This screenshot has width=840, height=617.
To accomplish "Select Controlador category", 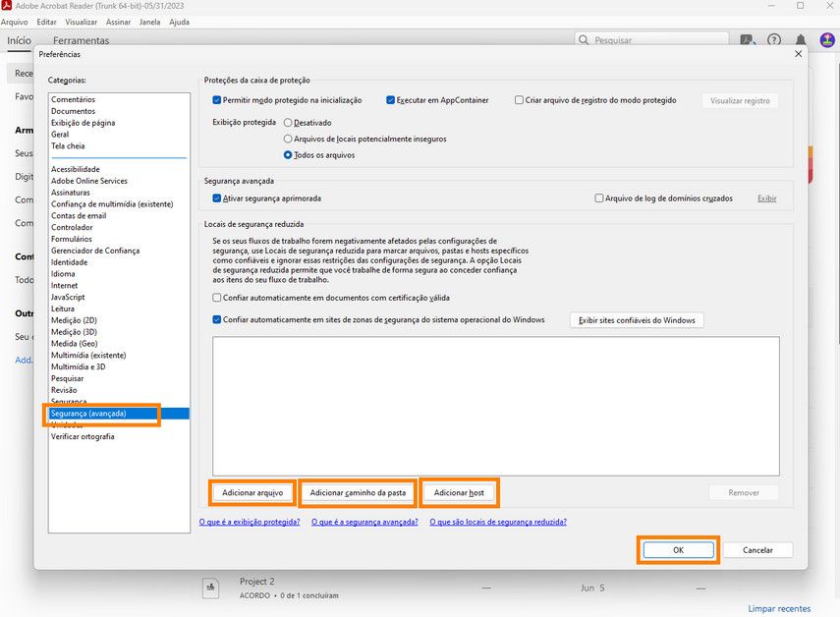I will (x=72, y=228).
